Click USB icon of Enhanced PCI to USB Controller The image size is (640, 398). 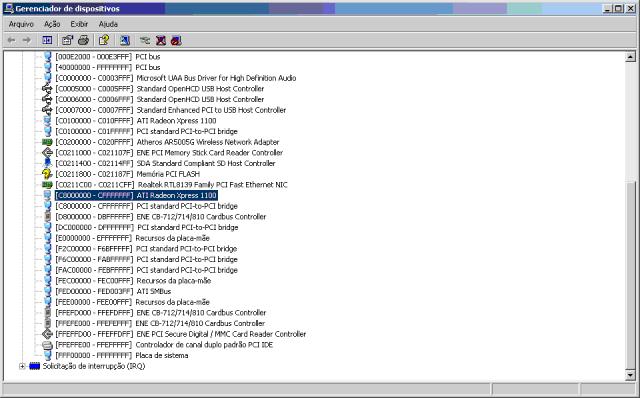coord(47,110)
